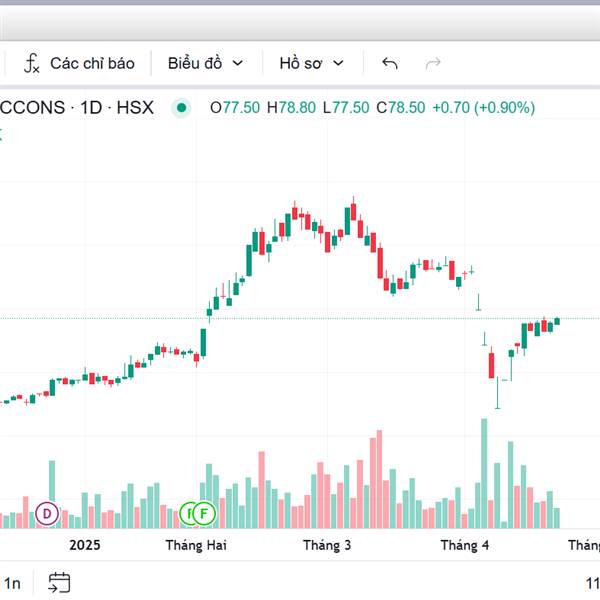
Task: Click the 2025 time axis label
Action: tap(85, 545)
